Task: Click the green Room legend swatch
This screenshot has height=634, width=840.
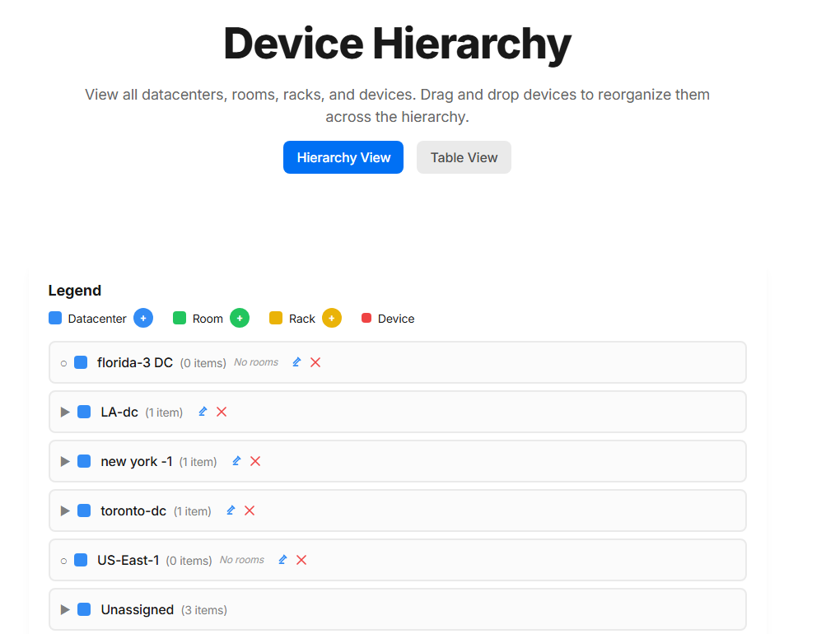Action: click(180, 318)
